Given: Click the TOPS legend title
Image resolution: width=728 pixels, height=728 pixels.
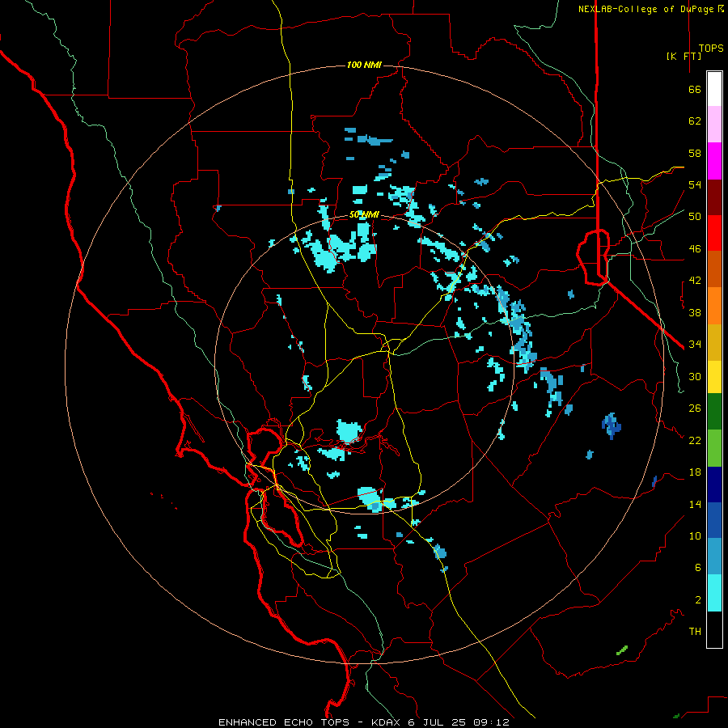Looking at the screenshot, I should click(711, 49).
